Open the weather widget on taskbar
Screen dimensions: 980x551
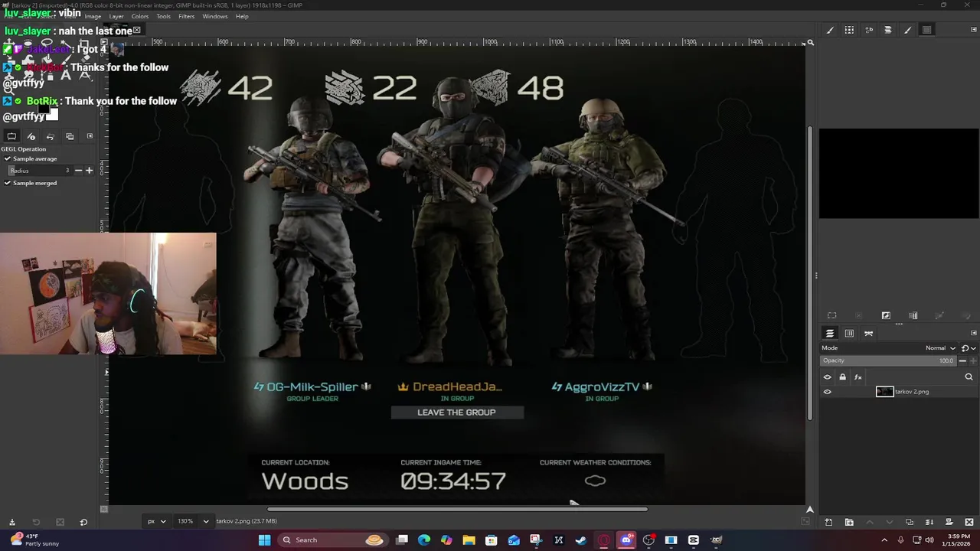coord(34,540)
